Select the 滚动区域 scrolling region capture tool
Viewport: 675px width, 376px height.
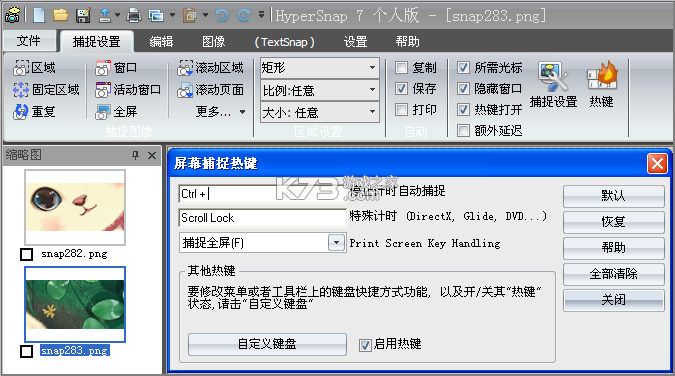pyautogui.click(x=211, y=68)
